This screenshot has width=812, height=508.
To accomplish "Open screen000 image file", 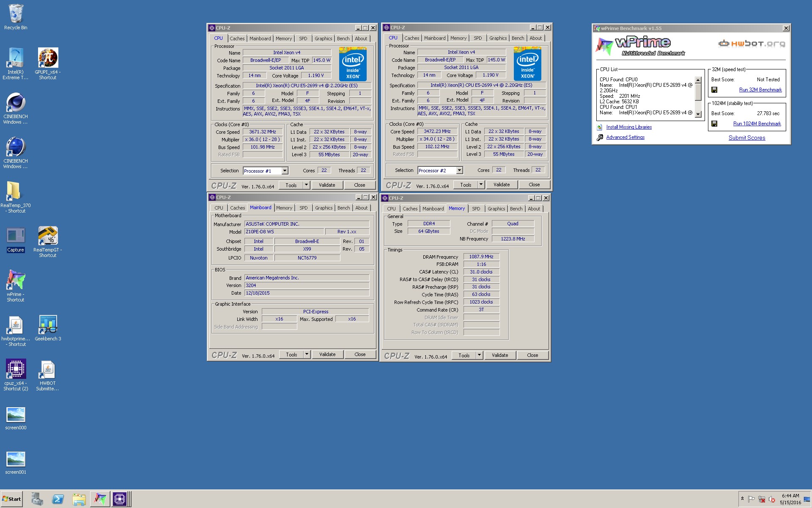I will 16,418.
